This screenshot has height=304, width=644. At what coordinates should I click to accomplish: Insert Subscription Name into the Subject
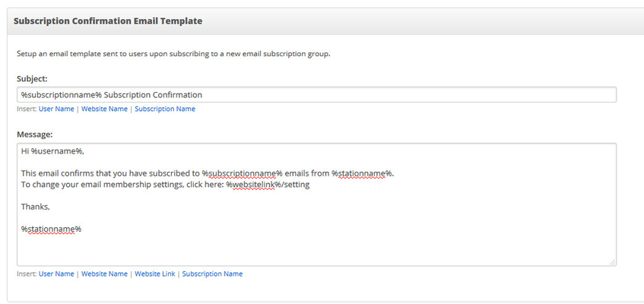point(165,109)
